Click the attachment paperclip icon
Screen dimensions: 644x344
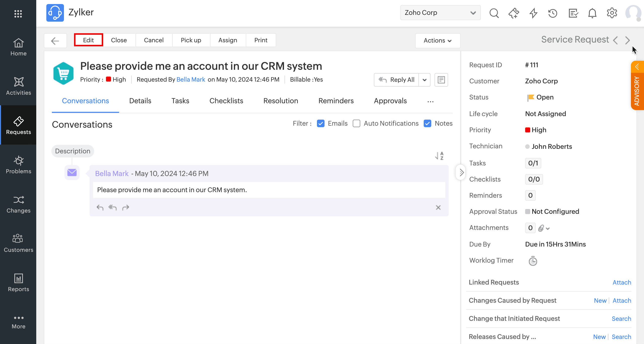coord(541,228)
